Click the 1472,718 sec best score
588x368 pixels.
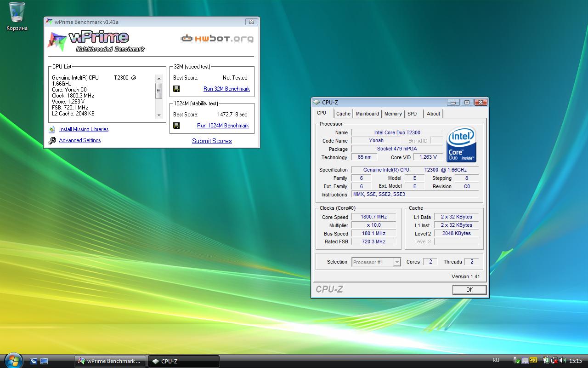tap(232, 115)
